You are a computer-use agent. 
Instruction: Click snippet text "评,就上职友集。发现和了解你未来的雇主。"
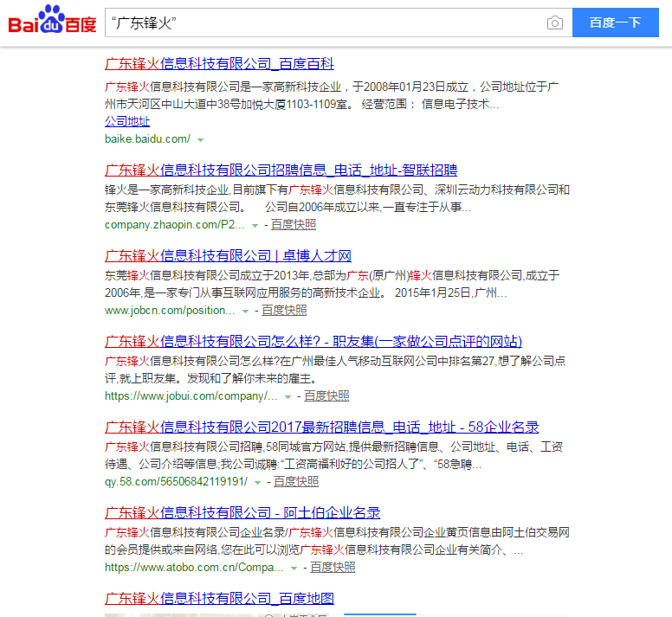point(211,378)
